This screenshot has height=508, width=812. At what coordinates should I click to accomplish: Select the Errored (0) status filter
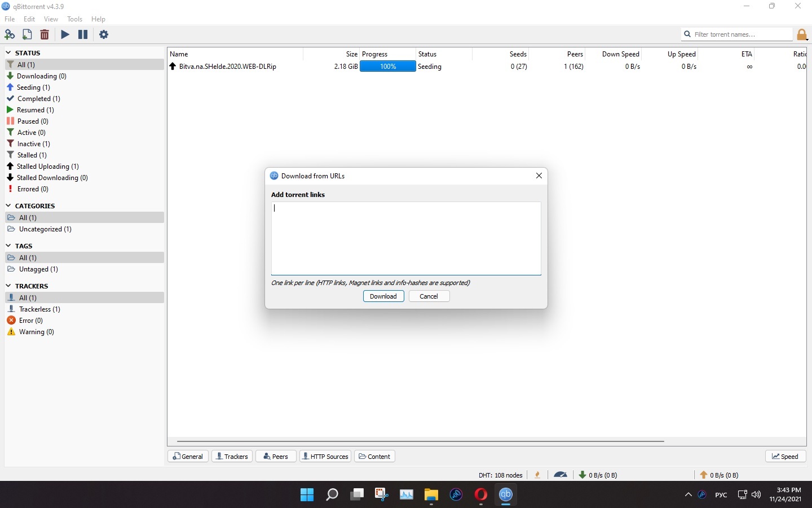point(85,189)
